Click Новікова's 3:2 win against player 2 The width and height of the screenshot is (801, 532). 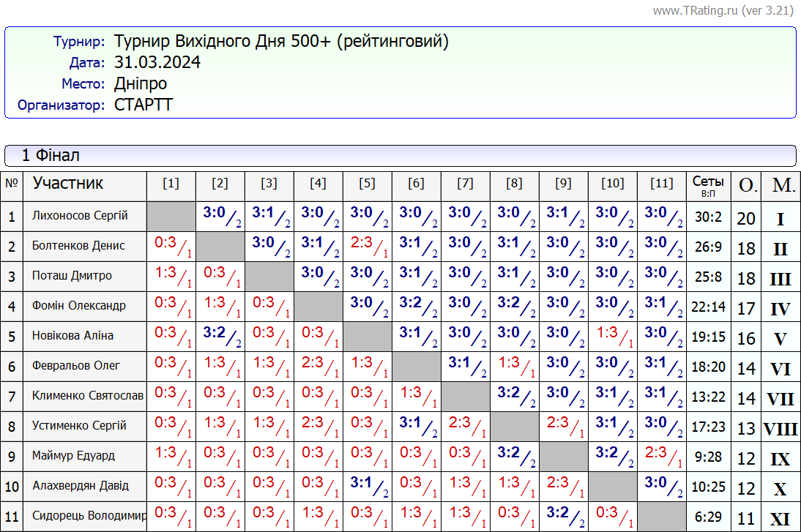point(220,336)
